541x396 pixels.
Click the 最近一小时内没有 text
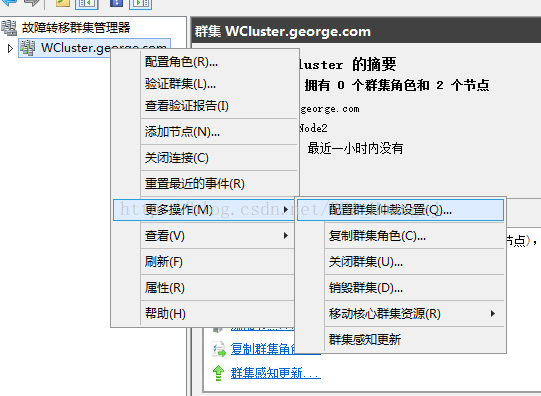(355, 148)
